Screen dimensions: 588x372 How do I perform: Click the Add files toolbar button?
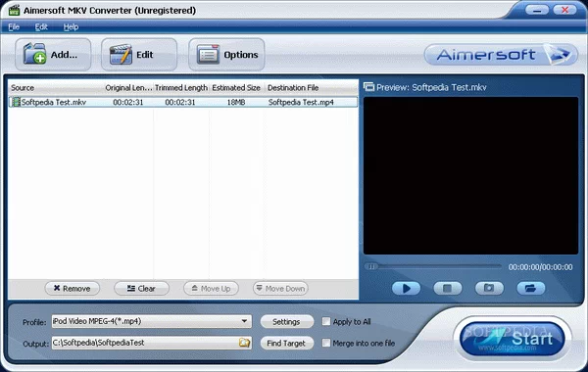pyautogui.click(x=53, y=55)
